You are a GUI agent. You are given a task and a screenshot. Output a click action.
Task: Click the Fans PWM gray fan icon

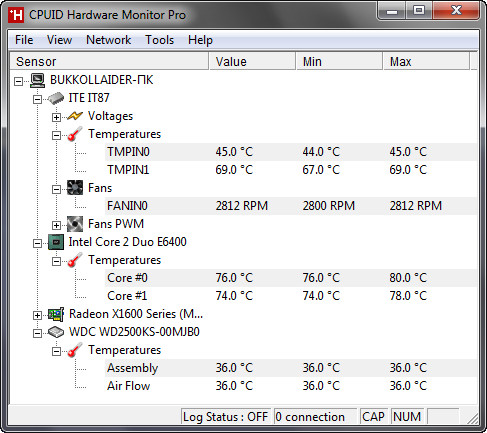[x=75, y=224]
